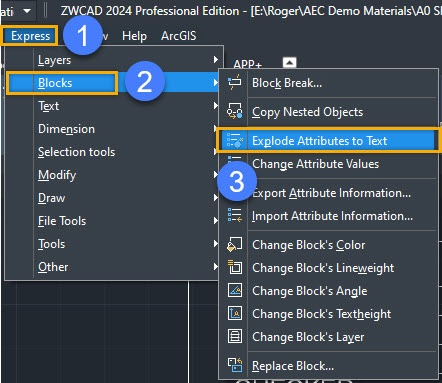This screenshot has width=442, height=383.
Task: Open the Dimension submenu
Action: coord(114,129)
